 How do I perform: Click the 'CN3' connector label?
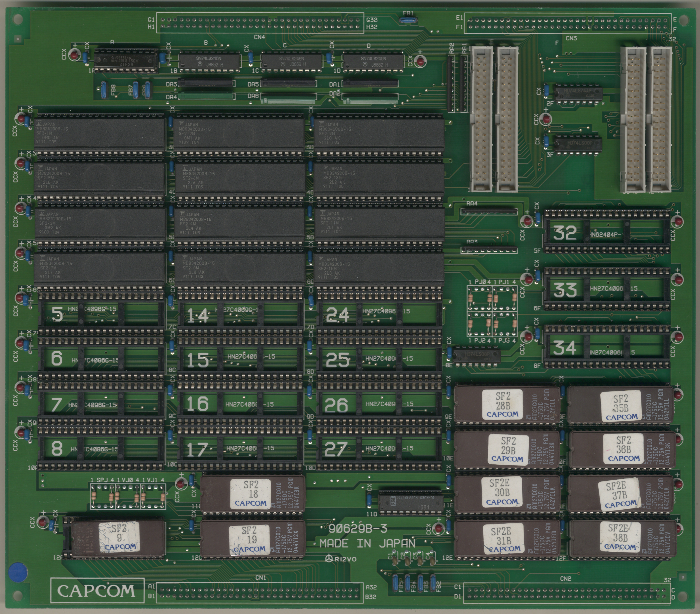point(571,38)
